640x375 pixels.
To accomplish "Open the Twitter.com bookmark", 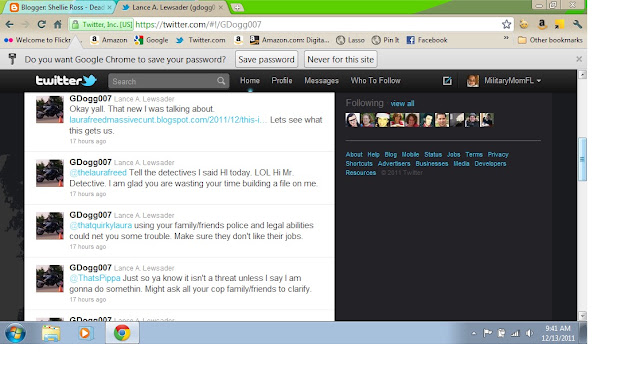I will [201, 40].
